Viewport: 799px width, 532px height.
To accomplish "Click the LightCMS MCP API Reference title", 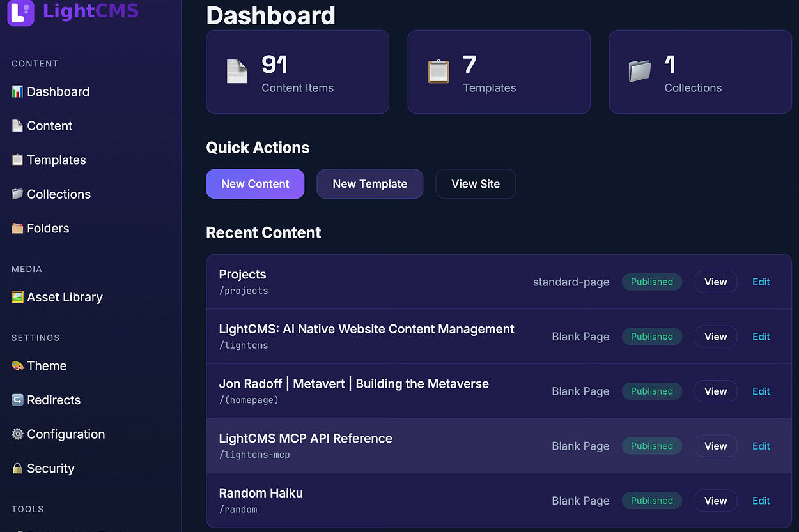I will [306, 438].
